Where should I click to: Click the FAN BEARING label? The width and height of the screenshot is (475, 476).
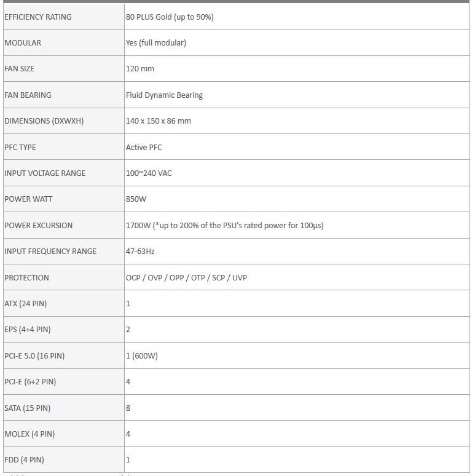tap(28, 95)
